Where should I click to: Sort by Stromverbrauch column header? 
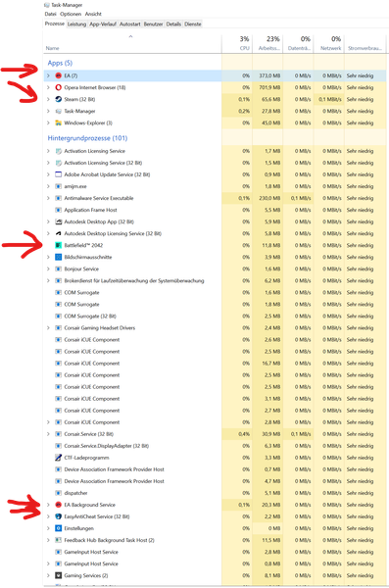click(365, 43)
